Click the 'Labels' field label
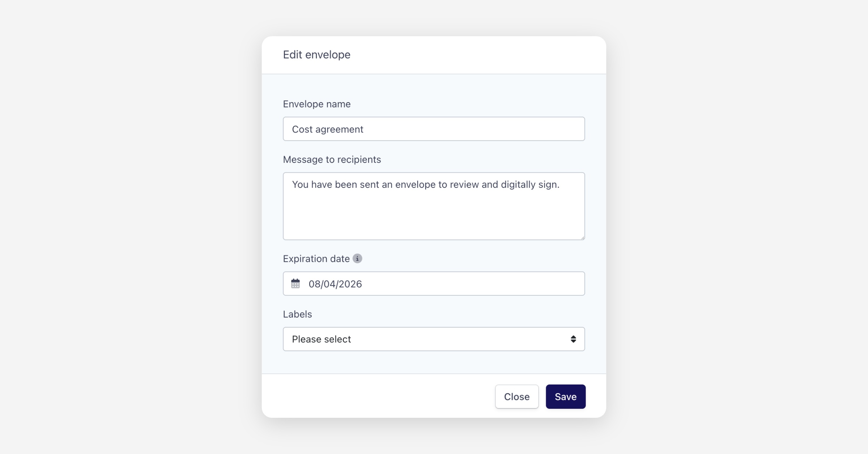Viewport: 868px width, 454px height. click(297, 314)
